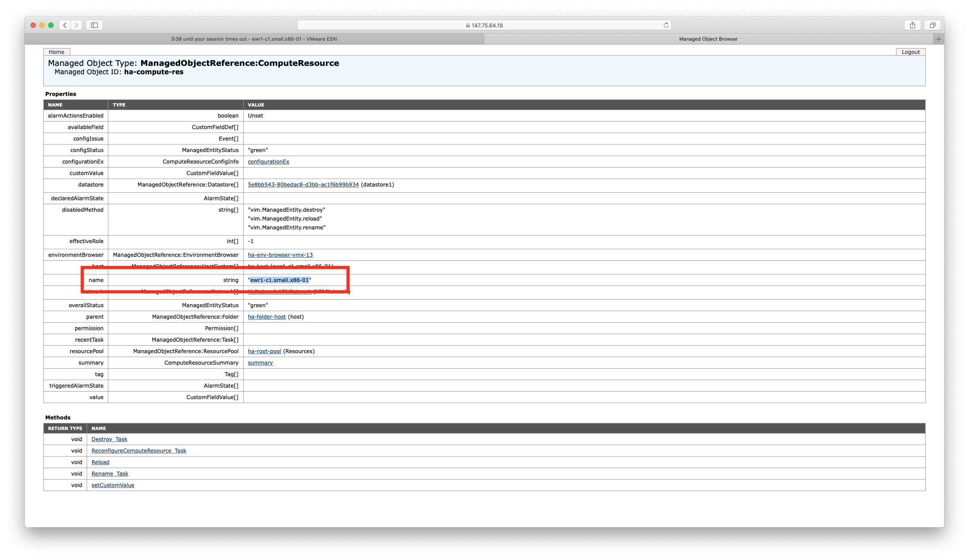Click the VALUE column header
This screenshot has height=560, width=969.
tap(256, 105)
